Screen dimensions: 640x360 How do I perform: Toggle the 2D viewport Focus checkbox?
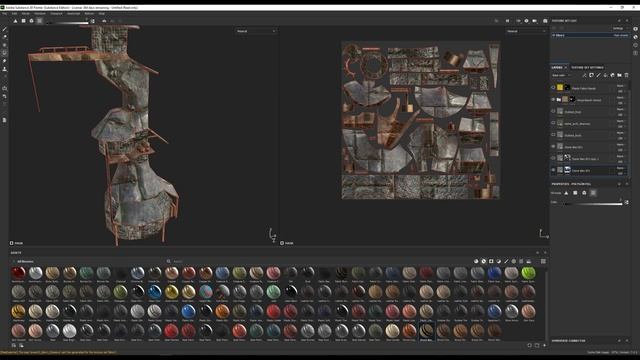coord(282,243)
